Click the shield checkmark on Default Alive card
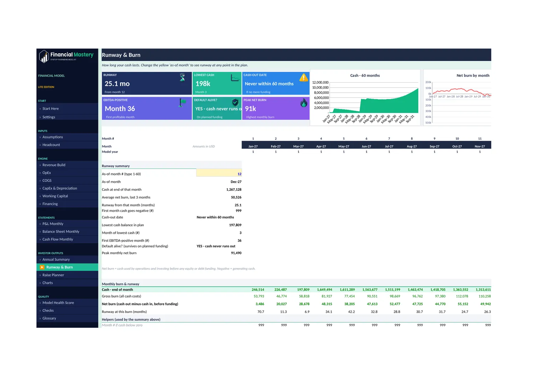 click(x=235, y=103)
